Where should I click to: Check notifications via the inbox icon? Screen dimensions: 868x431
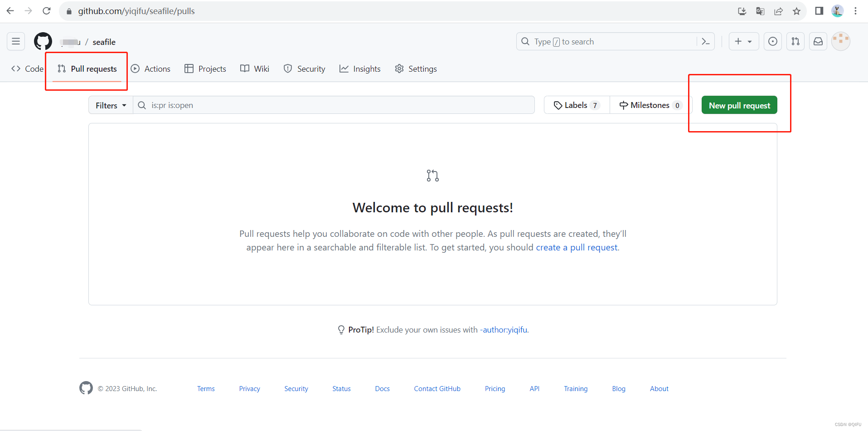pyautogui.click(x=818, y=41)
